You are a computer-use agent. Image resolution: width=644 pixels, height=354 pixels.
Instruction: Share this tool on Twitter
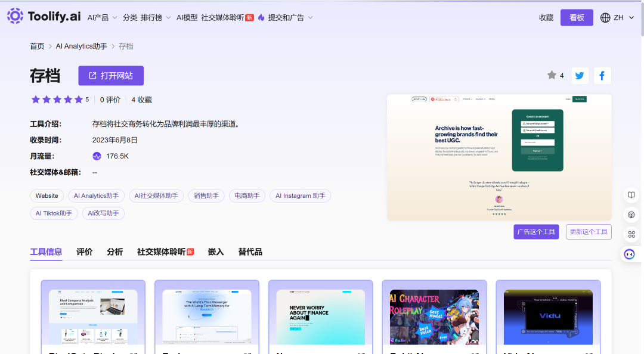(580, 76)
